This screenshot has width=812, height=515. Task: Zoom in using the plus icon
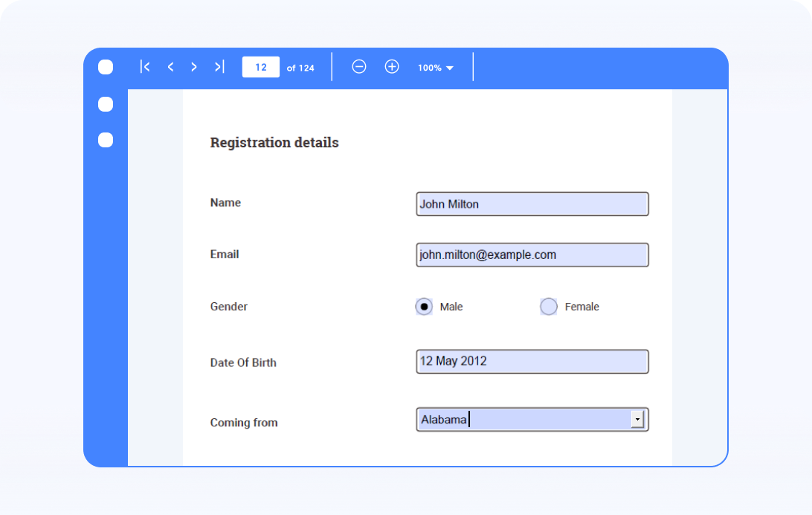(x=392, y=66)
